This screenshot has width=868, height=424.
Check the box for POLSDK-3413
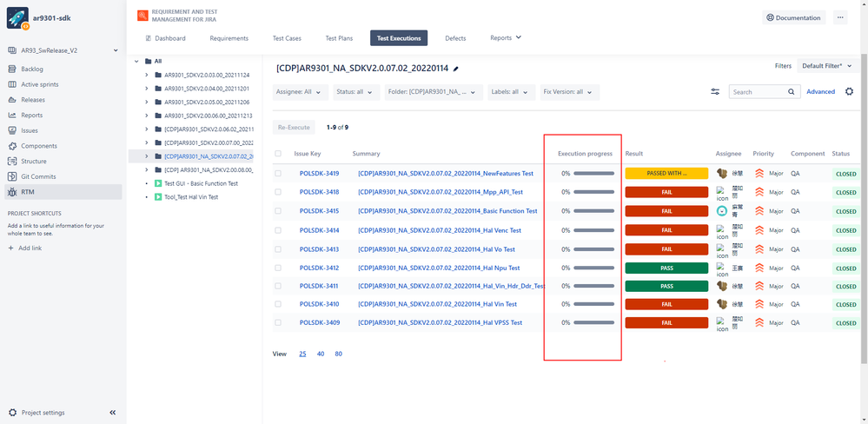pyautogui.click(x=278, y=249)
